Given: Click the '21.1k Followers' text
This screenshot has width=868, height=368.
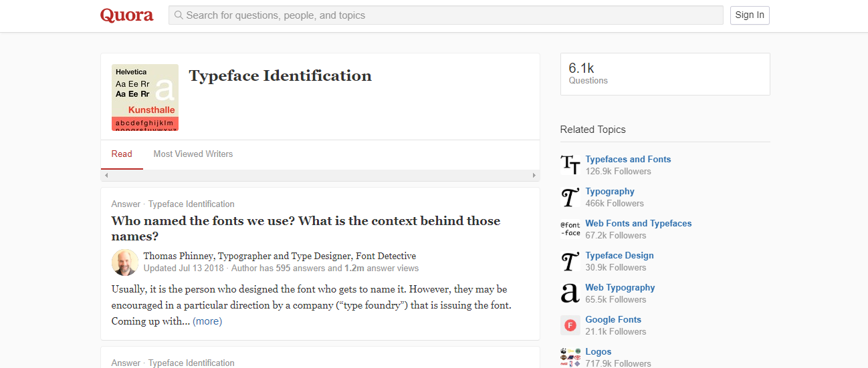Looking at the screenshot, I should coord(616,331).
